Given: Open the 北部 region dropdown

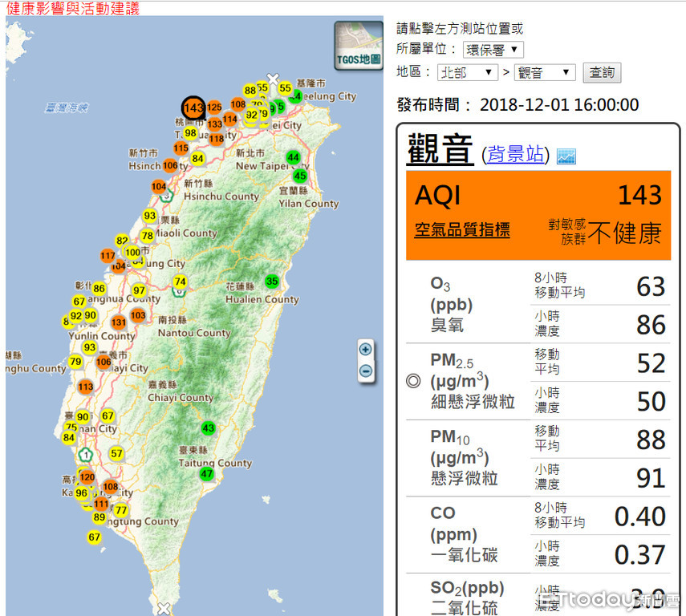Looking at the screenshot, I should pos(468,72).
